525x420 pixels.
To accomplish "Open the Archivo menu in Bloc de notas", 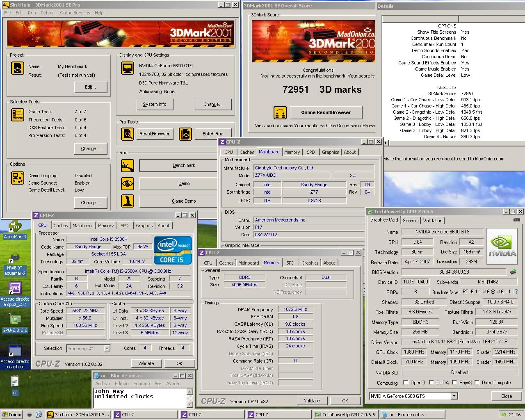I will coord(103,383).
